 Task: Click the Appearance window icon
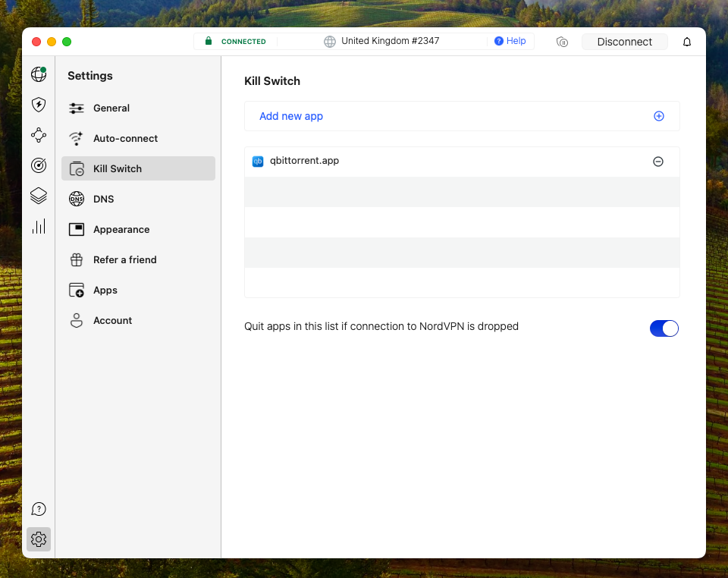[x=77, y=229]
